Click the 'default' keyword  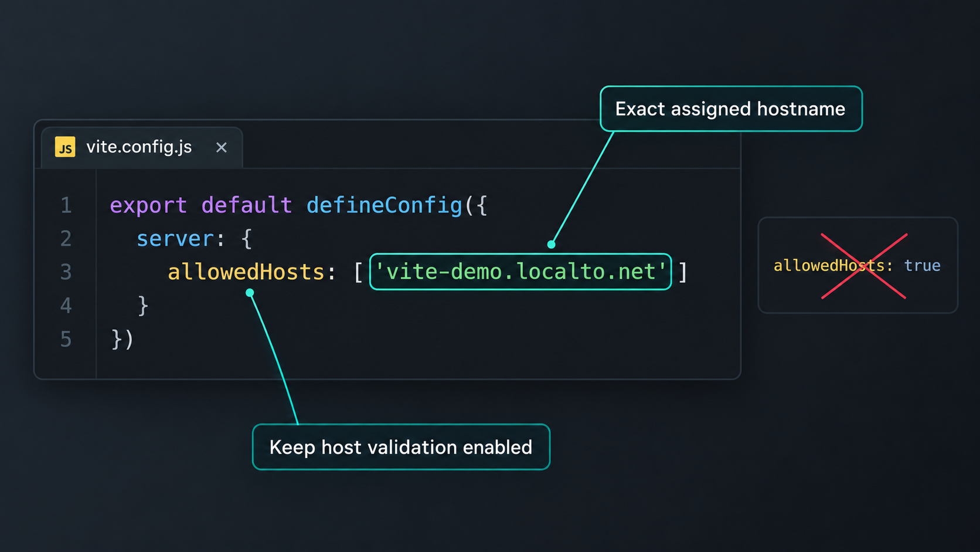point(246,205)
